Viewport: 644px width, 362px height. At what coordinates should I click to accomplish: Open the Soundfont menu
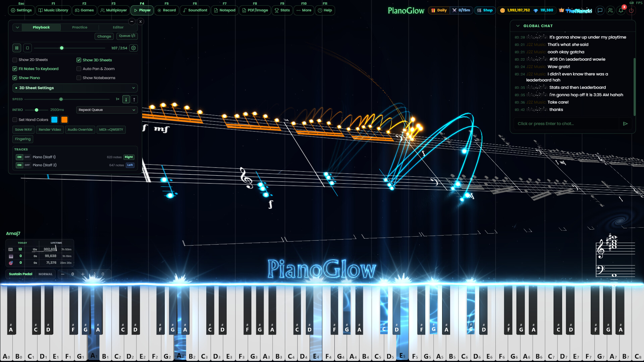pyautogui.click(x=195, y=10)
